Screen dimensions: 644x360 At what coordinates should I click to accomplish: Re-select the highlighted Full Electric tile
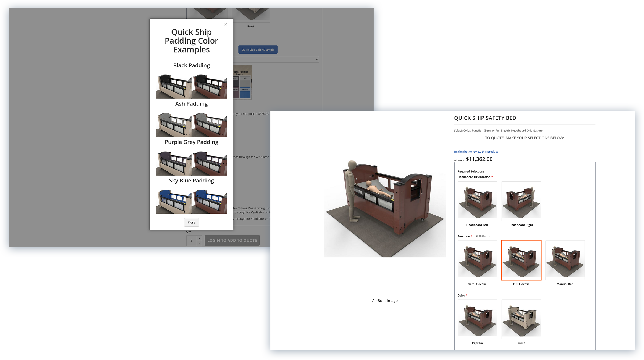pyautogui.click(x=521, y=260)
